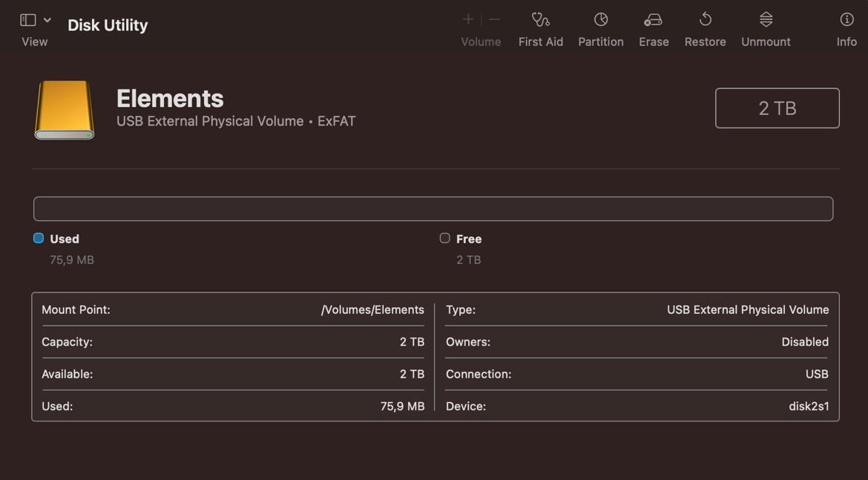This screenshot has width=868, height=480.
Task: Select the Type value in the info table
Action: (748, 309)
